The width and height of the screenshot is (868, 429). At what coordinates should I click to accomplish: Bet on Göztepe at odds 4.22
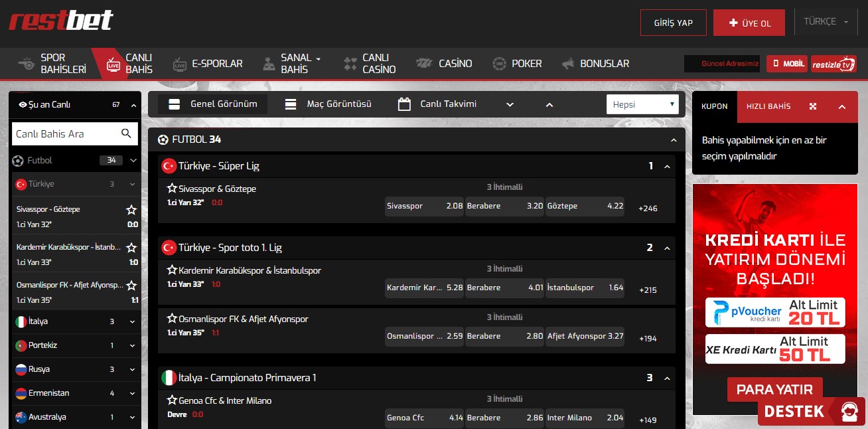pos(585,206)
